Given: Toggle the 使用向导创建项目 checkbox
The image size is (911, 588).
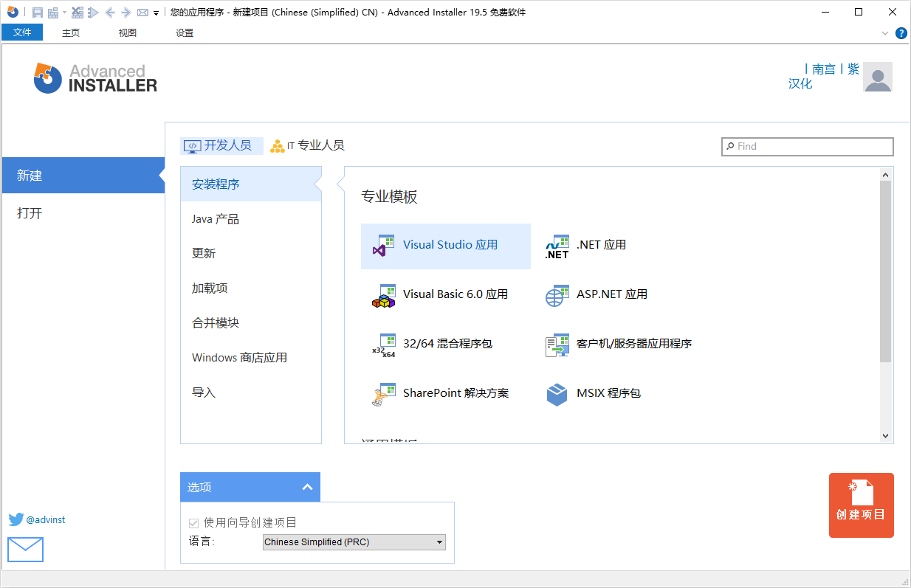Looking at the screenshot, I should 194,523.
